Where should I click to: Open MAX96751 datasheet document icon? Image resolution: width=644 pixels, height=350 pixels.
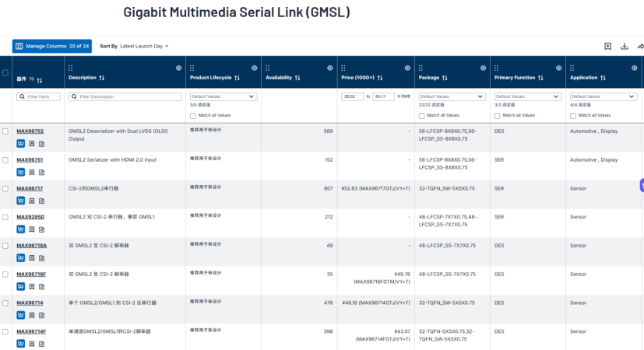tap(41, 173)
